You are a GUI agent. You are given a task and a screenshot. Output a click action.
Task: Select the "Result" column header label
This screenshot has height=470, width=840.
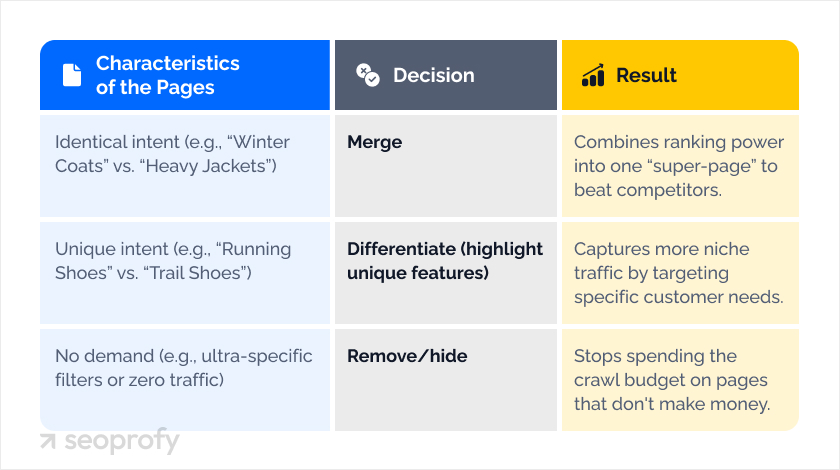pyautogui.click(x=646, y=75)
